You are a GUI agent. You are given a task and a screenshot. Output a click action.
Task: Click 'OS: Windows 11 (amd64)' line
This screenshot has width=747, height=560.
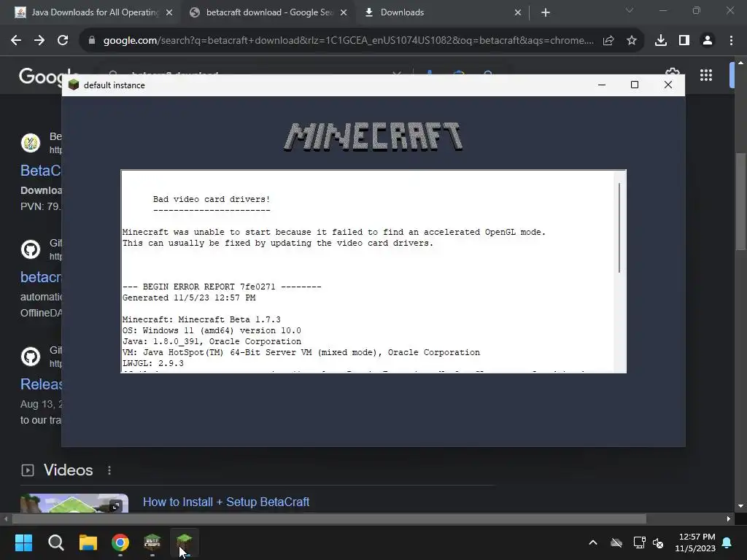point(212,330)
